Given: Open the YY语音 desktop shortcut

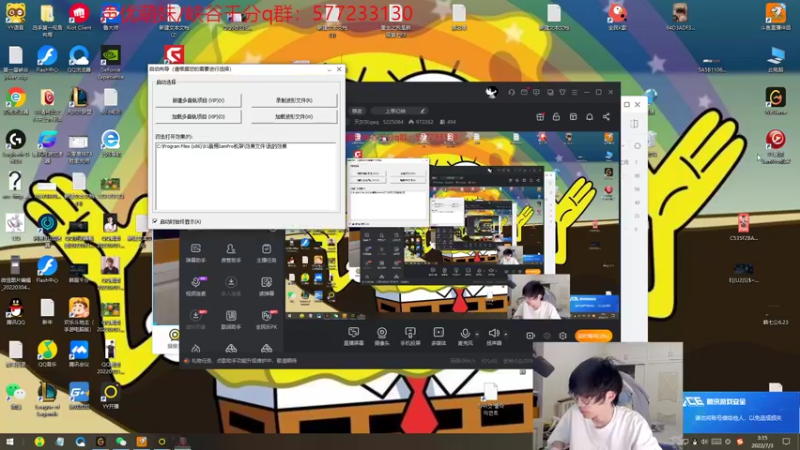Looking at the screenshot, I should pos(16,17).
